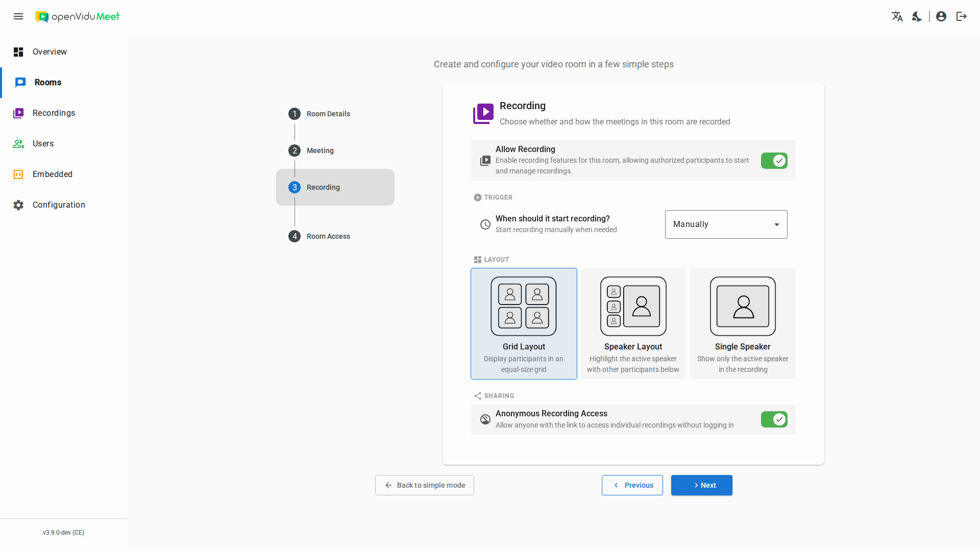
Task: Open the Recordings menu item
Action: pos(64,113)
